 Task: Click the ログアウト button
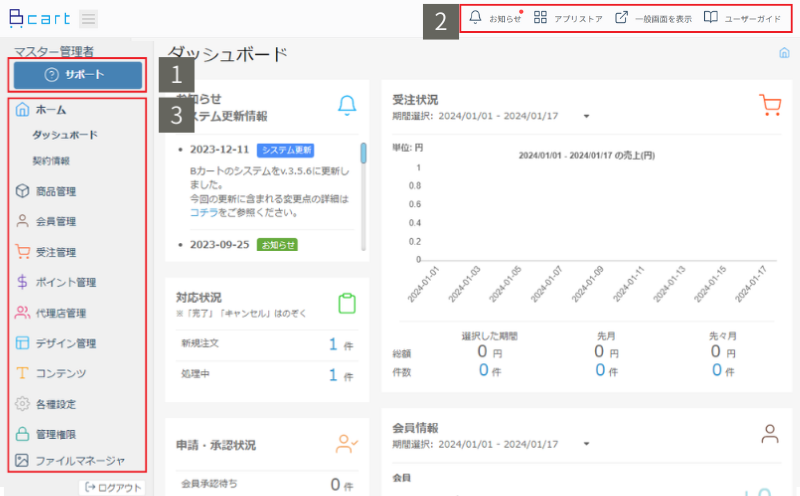click(113, 487)
